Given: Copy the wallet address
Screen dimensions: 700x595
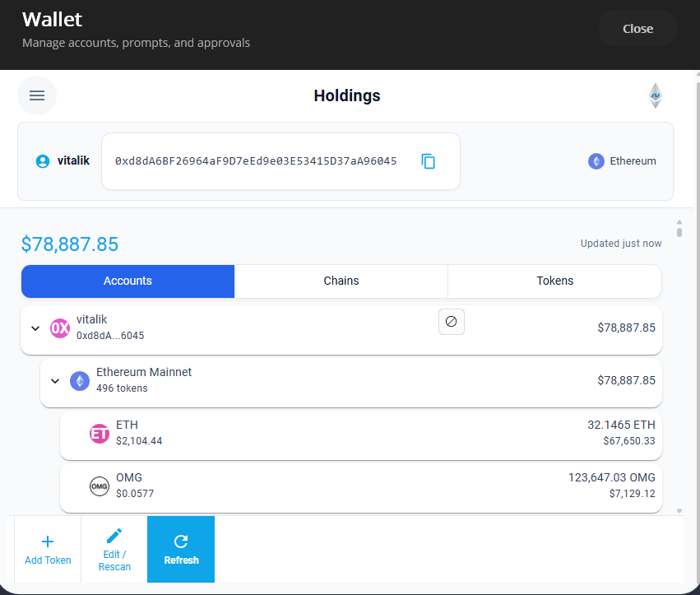Looking at the screenshot, I should [x=429, y=161].
